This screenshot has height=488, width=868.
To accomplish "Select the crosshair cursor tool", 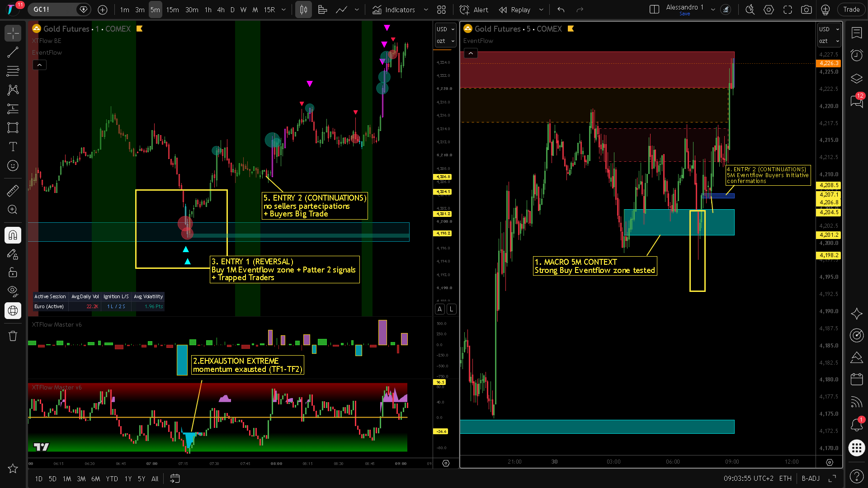I will click(x=13, y=33).
